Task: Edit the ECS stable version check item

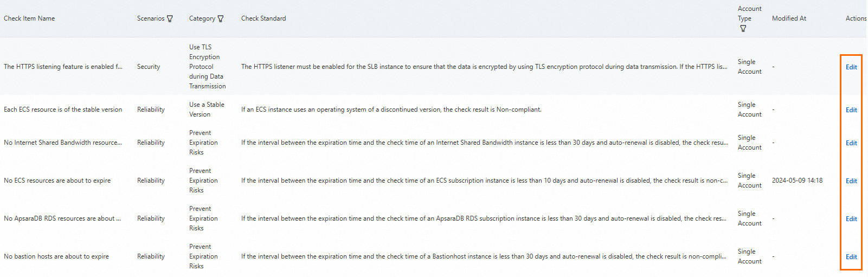Action: tap(851, 110)
